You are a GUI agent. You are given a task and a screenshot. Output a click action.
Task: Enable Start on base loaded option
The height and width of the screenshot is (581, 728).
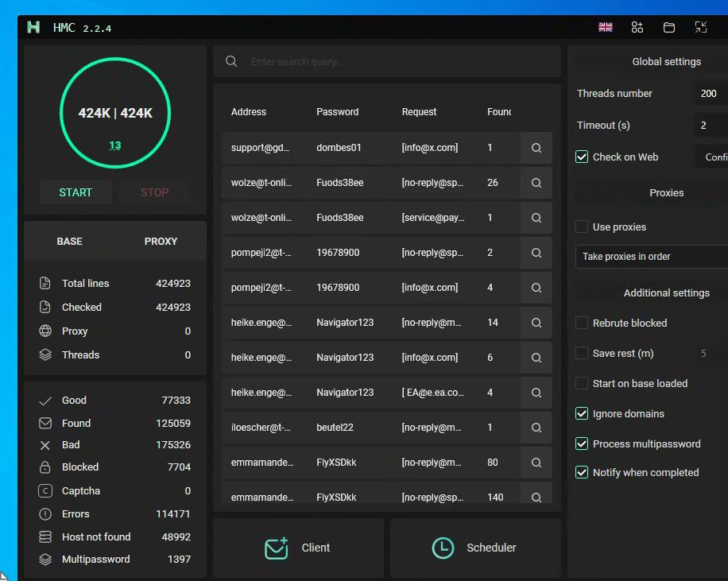(582, 384)
